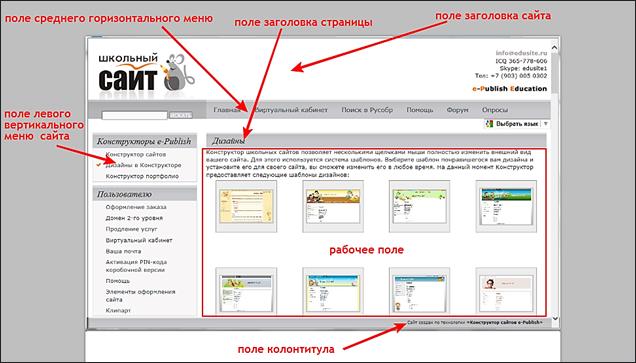636x363 pixels.
Task: Open the Конструктор портфолио sidebar link
Action: (142, 176)
